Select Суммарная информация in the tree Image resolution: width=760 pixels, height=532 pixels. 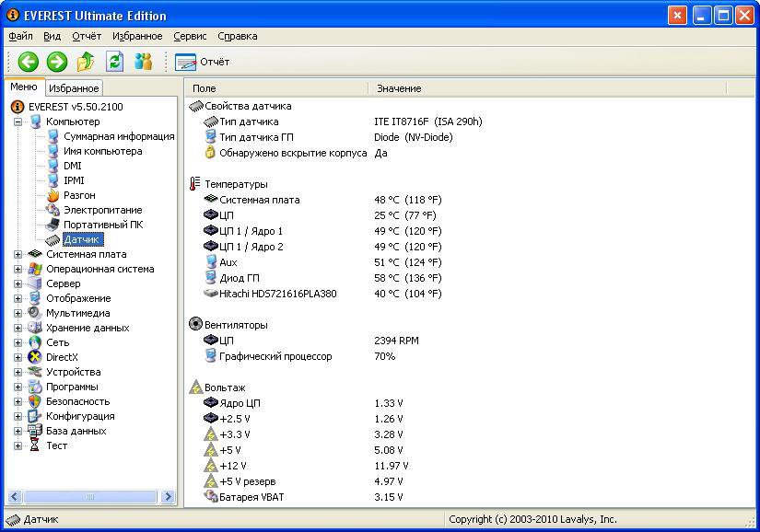119,136
